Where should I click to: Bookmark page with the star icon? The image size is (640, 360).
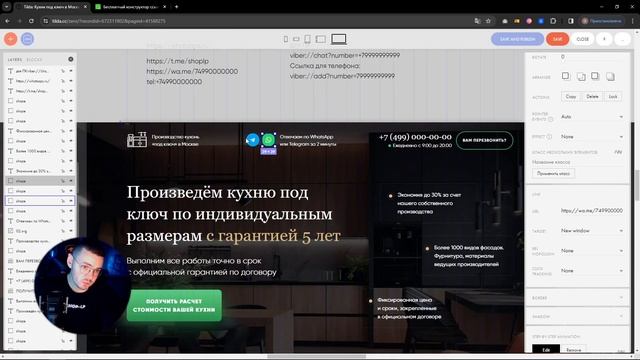(x=488, y=21)
